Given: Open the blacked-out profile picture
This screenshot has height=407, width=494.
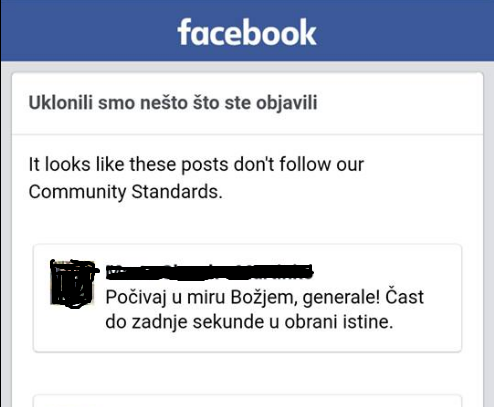Looking at the screenshot, I should click(x=73, y=283).
